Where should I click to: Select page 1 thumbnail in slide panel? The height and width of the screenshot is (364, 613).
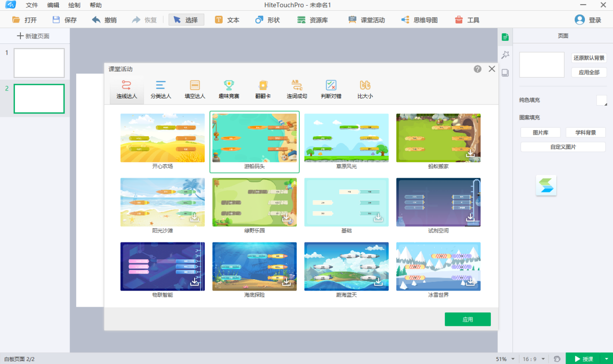39,63
